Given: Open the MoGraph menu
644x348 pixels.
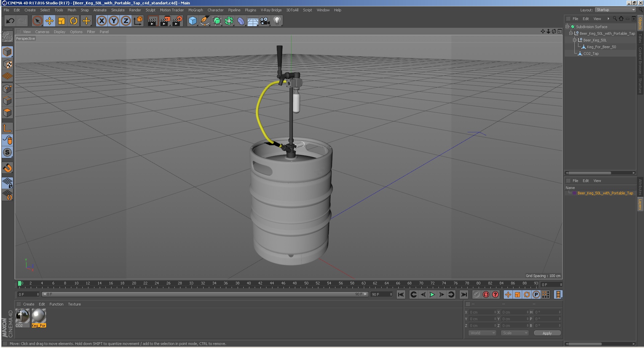Looking at the screenshot, I should click(195, 10).
